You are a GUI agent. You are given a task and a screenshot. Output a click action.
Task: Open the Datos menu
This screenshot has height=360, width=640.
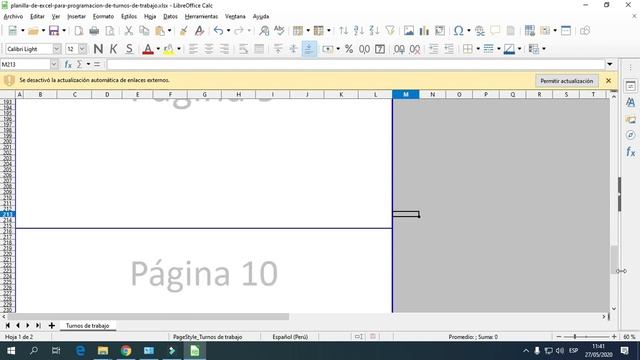pos(170,16)
